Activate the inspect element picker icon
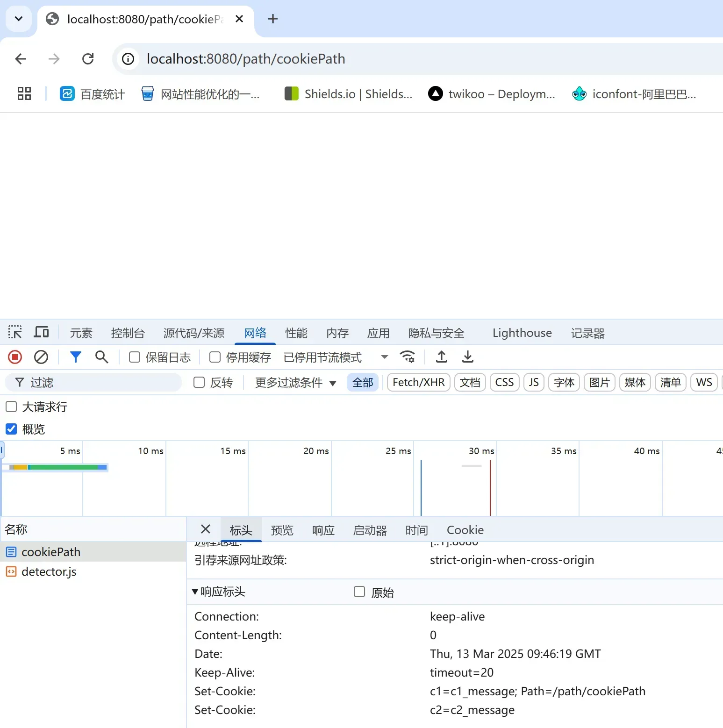Screen dimensions: 723x728 click(15, 333)
